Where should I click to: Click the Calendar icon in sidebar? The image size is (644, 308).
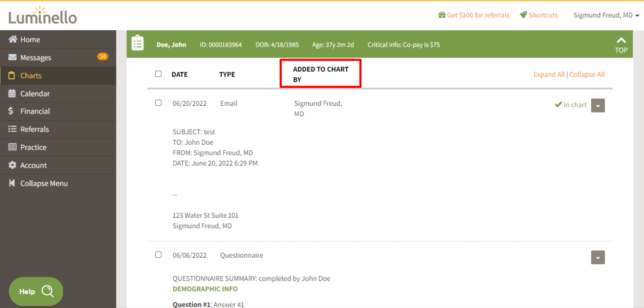(12, 93)
